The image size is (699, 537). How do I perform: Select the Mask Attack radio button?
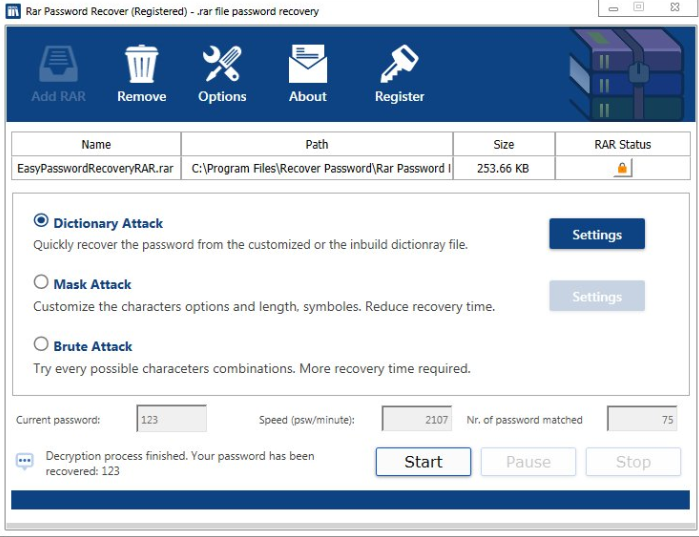click(x=41, y=282)
